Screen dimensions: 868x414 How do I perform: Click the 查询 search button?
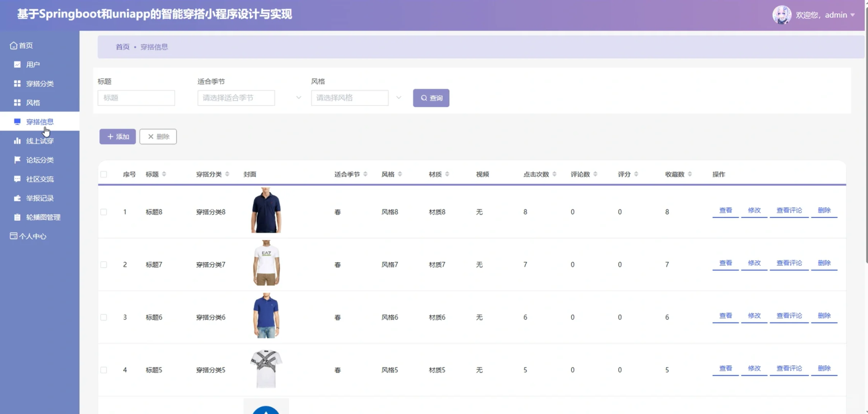click(x=431, y=98)
